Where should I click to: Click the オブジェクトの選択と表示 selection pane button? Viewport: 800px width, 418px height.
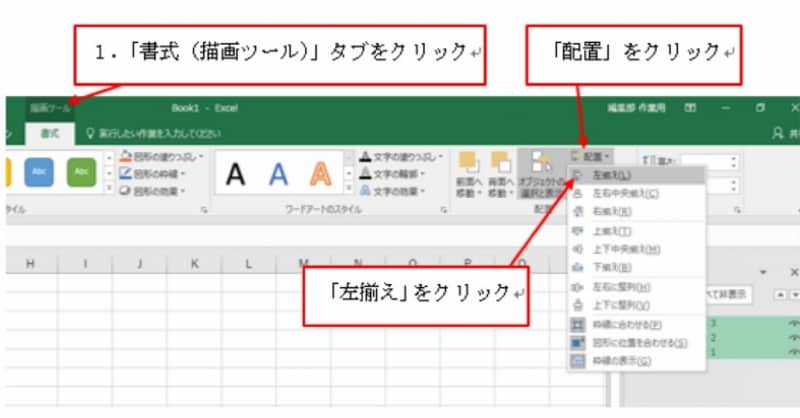[541, 174]
